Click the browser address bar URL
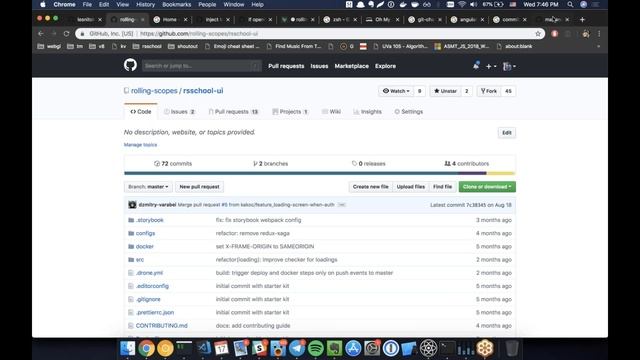The height and width of the screenshot is (360, 640). 199,33
